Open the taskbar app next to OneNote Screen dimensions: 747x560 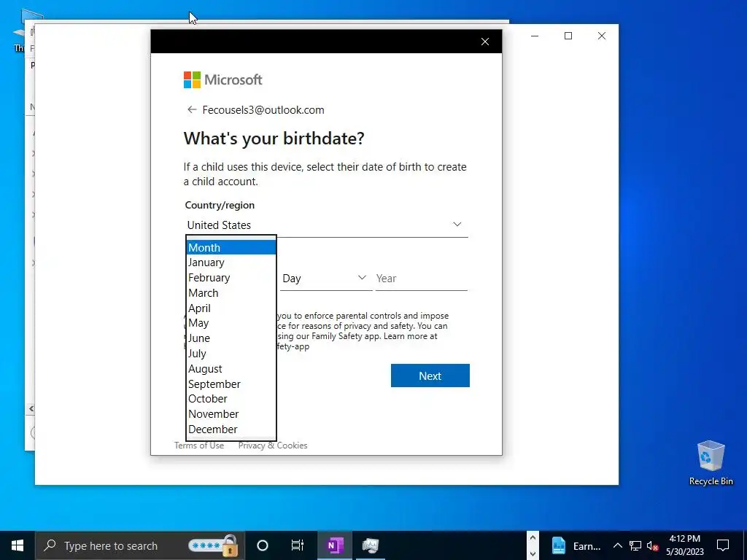tap(370, 545)
